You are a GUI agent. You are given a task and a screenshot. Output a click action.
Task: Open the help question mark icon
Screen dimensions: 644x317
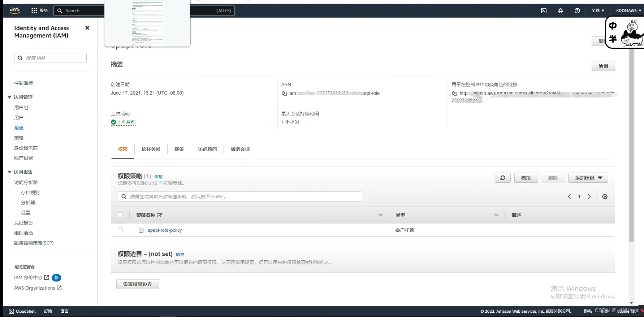pyautogui.click(x=577, y=10)
